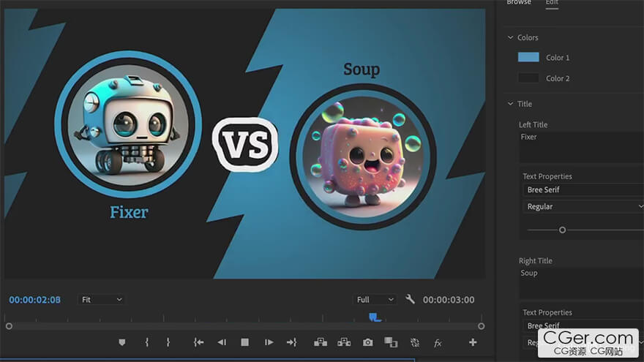Click the duration timecode 00:00:03:00
Screen dimensions: 644x362
(449, 300)
